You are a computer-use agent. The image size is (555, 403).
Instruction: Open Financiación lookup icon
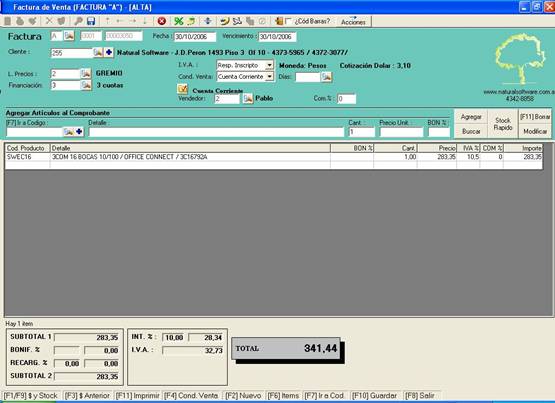click(x=86, y=85)
